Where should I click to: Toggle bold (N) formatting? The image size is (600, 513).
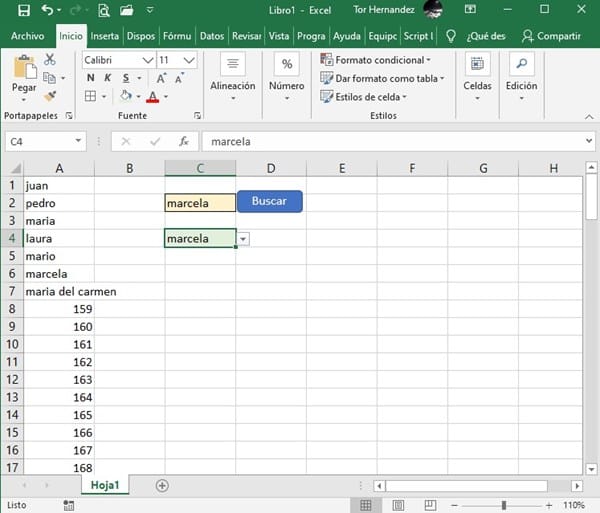(90, 78)
